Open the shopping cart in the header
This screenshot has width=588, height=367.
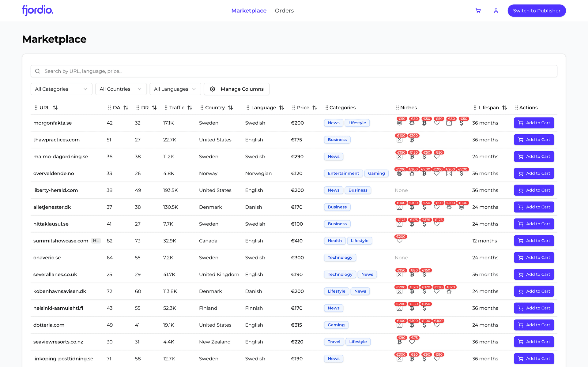(x=478, y=10)
